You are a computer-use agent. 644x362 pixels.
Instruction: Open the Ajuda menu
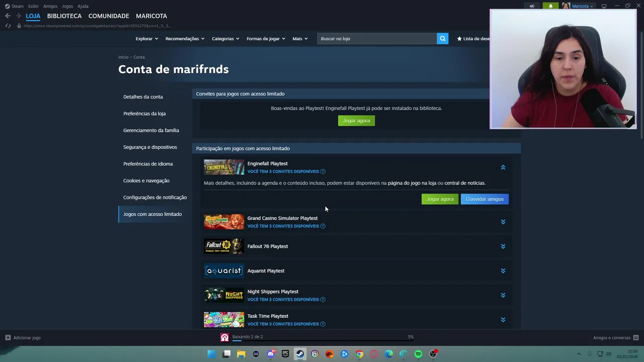click(83, 6)
